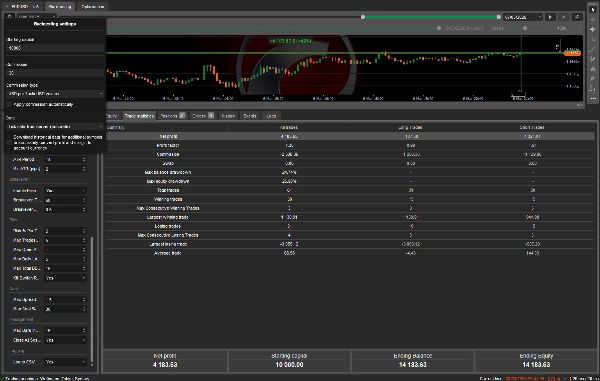This screenshot has height=381, width=600.
Task: Click the pin-shaped tool in the right toolbar
Action: coord(592,78)
